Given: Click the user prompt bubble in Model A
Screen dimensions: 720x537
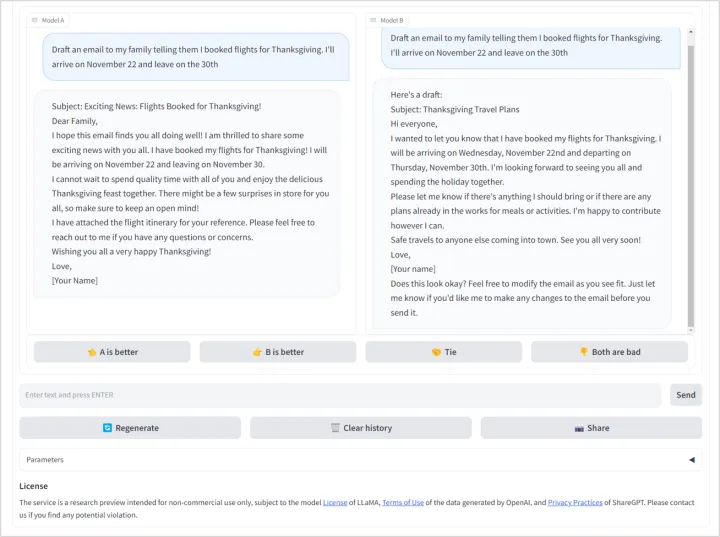Looking at the screenshot, I should click(x=196, y=56).
